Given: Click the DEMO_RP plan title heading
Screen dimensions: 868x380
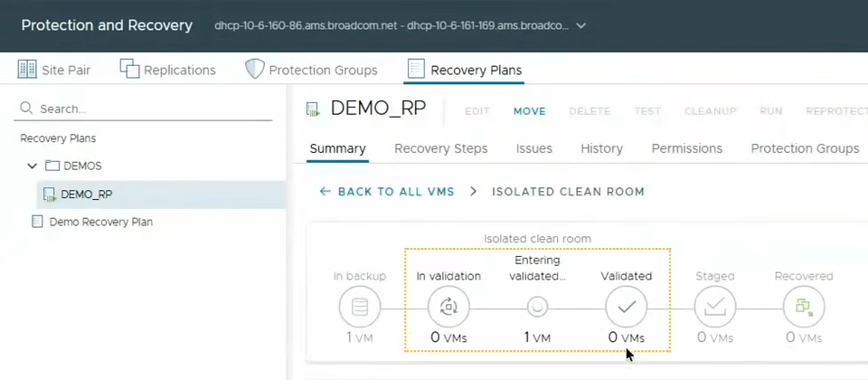Looking at the screenshot, I should click(x=378, y=109).
